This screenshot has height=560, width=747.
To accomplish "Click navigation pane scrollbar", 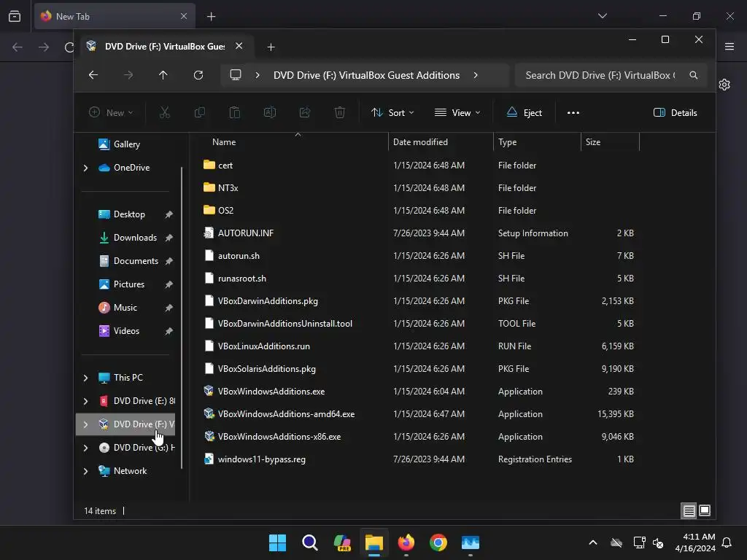I will pyautogui.click(x=182, y=318).
